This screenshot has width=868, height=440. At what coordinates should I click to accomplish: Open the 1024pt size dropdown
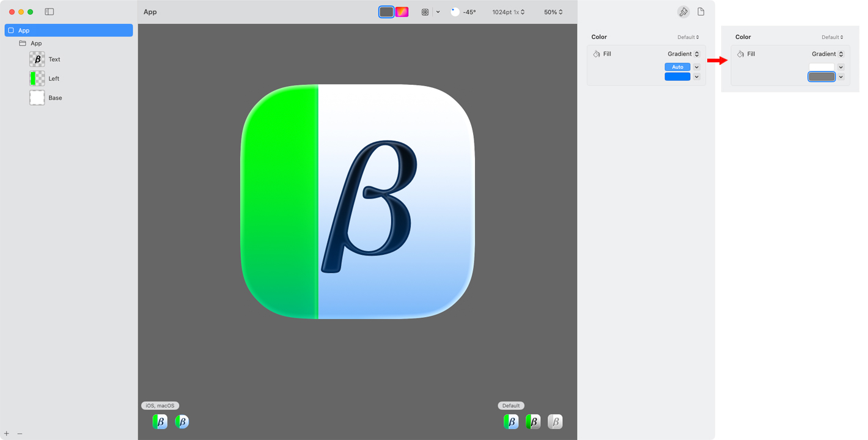point(509,12)
